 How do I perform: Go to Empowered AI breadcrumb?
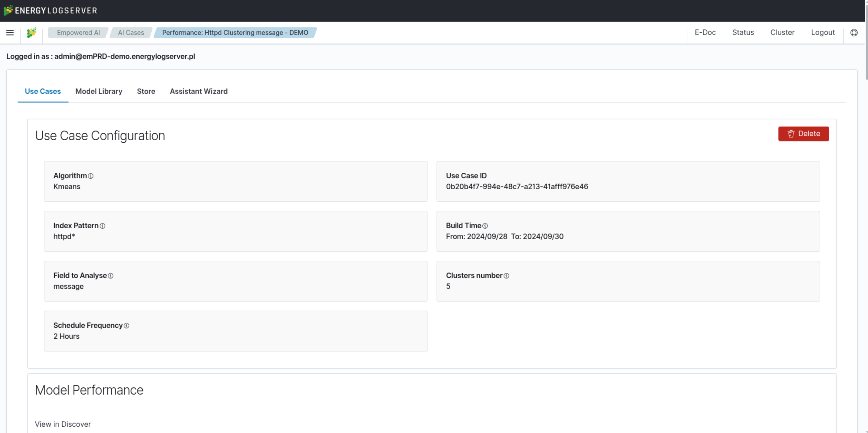coord(78,33)
